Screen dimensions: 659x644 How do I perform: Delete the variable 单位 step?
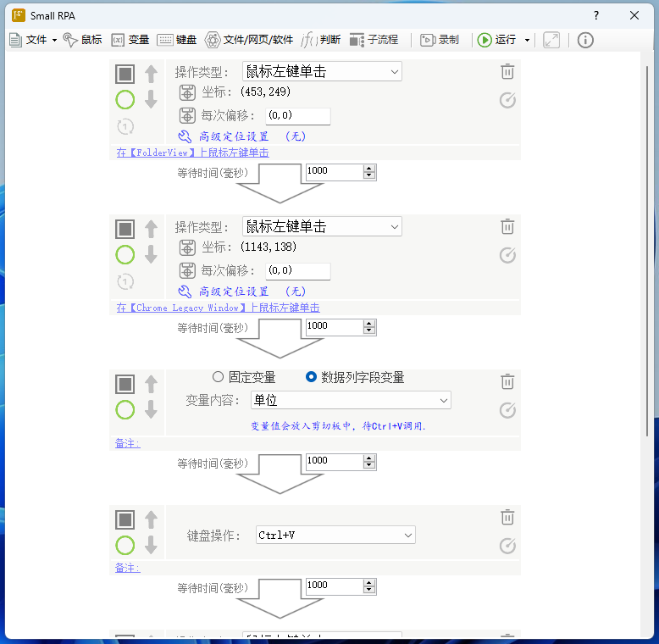click(507, 381)
